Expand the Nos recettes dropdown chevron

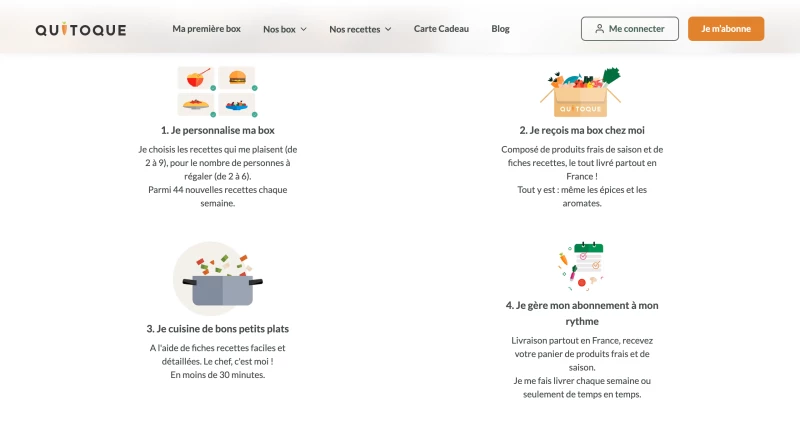coord(388,30)
